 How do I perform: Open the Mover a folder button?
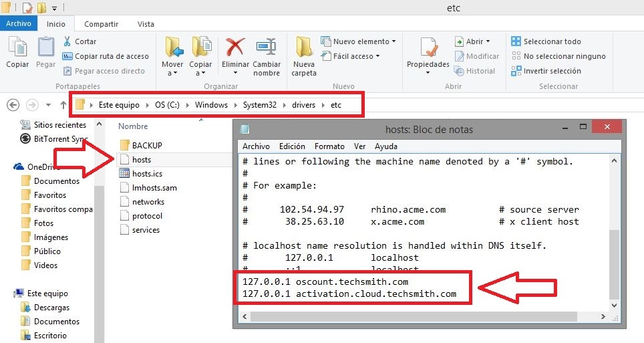(x=173, y=55)
